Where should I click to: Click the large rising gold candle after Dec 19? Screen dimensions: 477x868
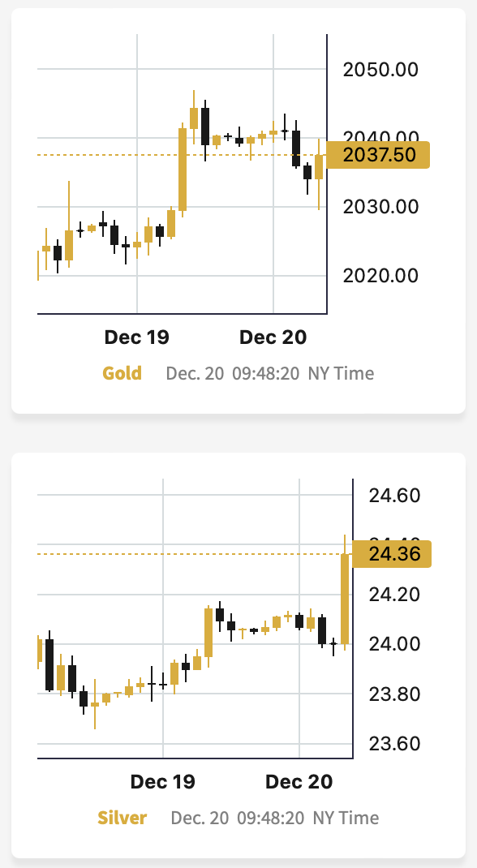coord(182,170)
